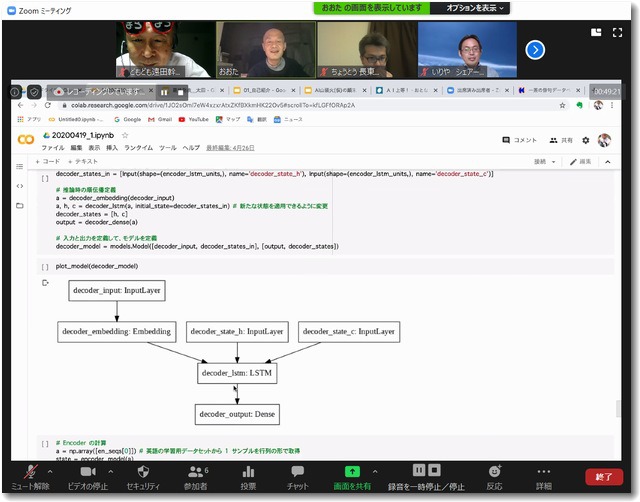Click the meeting info icon at the top left

coord(15,92)
